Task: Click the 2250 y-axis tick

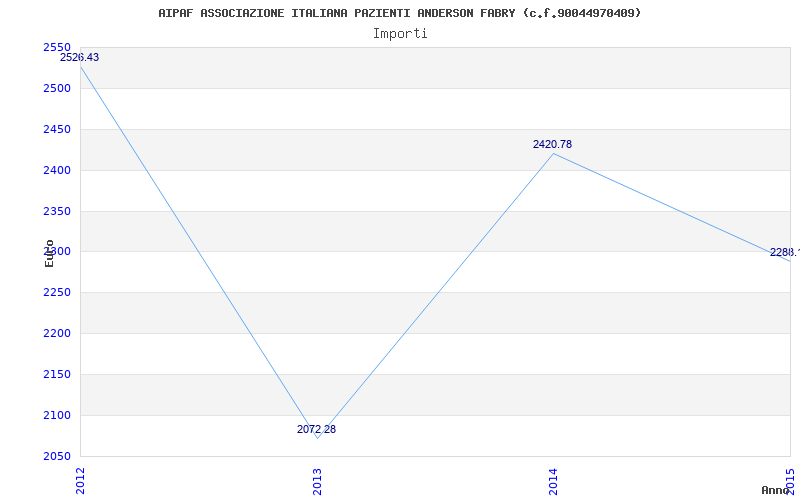Action: coord(57,292)
